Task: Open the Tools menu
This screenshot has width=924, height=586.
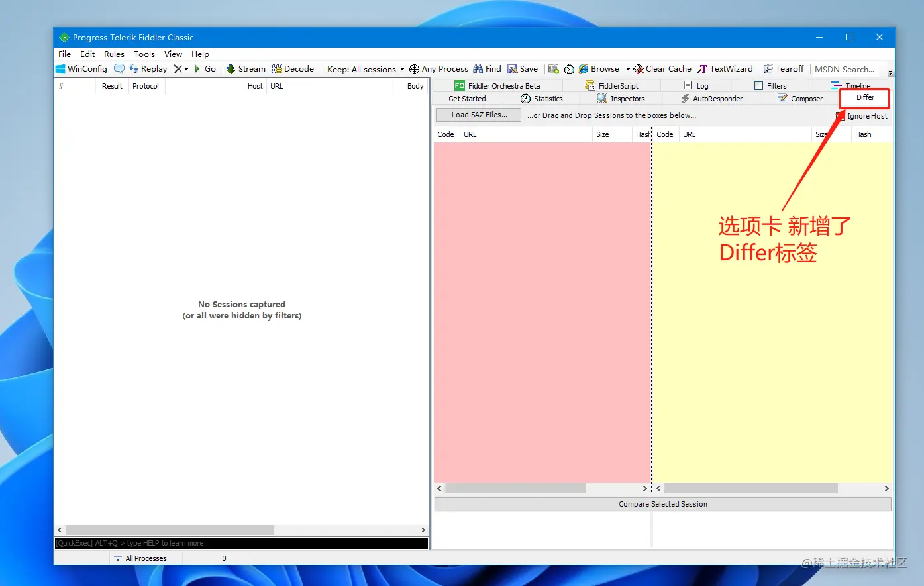Action: 144,54
